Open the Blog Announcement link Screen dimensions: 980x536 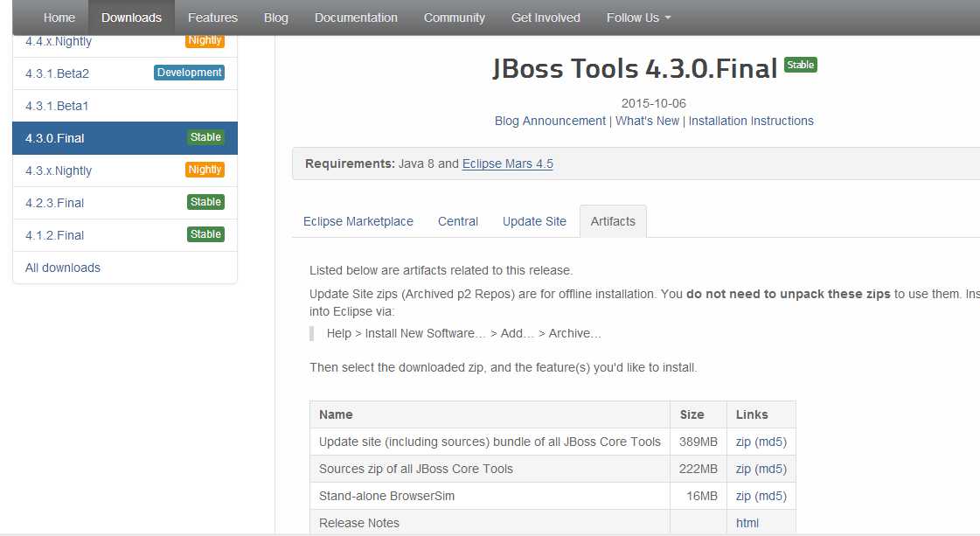pos(550,121)
